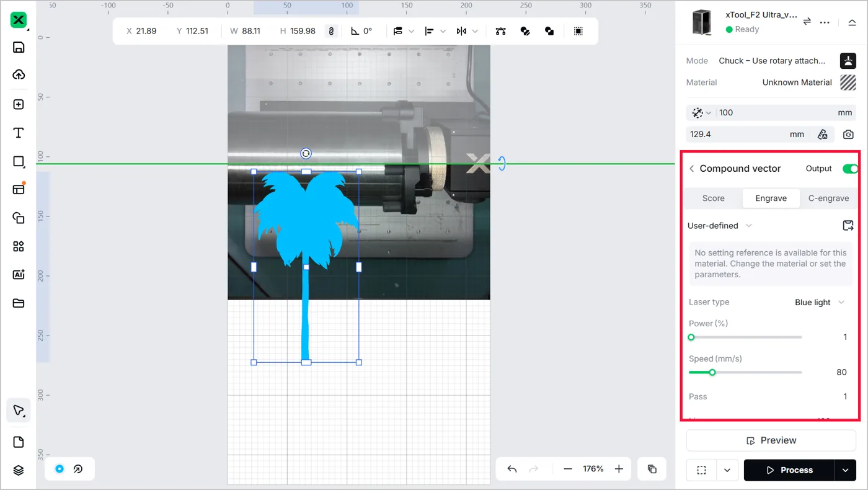868x490 pixels.
Task: Click the rotary mode light icon
Action: (848, 61)
